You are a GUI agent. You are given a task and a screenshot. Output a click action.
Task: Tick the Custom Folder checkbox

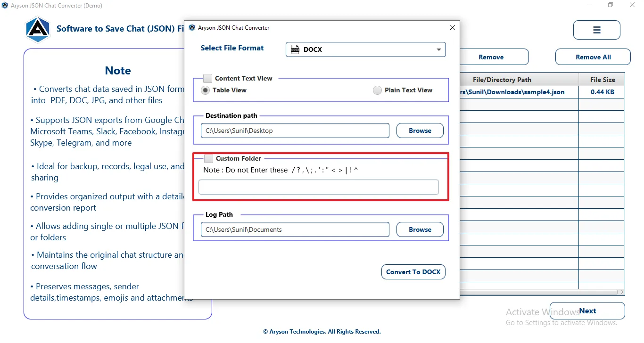[208, 159]
